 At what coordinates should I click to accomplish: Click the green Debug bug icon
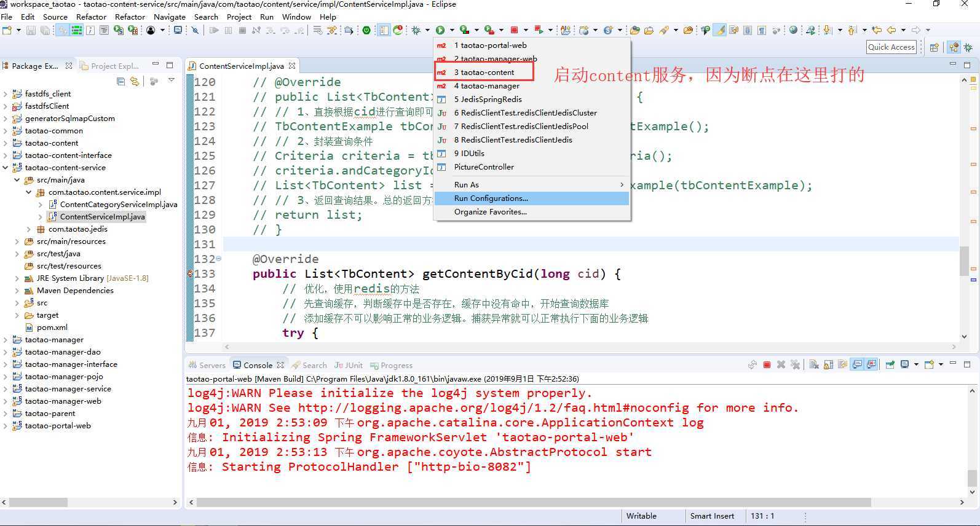point(414,30)
